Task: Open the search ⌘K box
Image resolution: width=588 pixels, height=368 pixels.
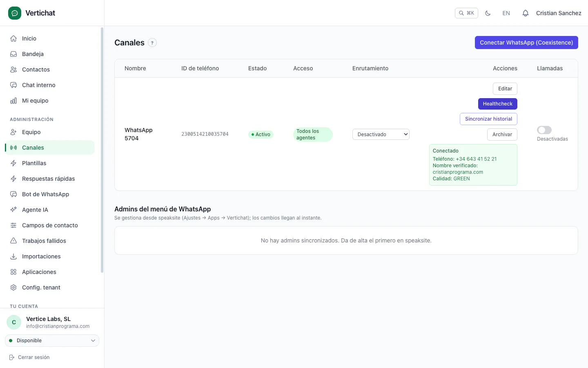Action: (466, 13)
